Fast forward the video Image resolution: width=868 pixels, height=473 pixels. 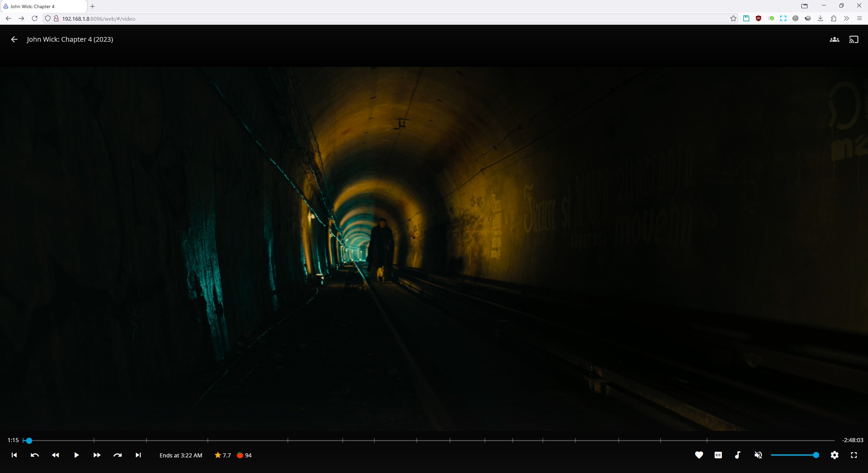pos(97,455)
